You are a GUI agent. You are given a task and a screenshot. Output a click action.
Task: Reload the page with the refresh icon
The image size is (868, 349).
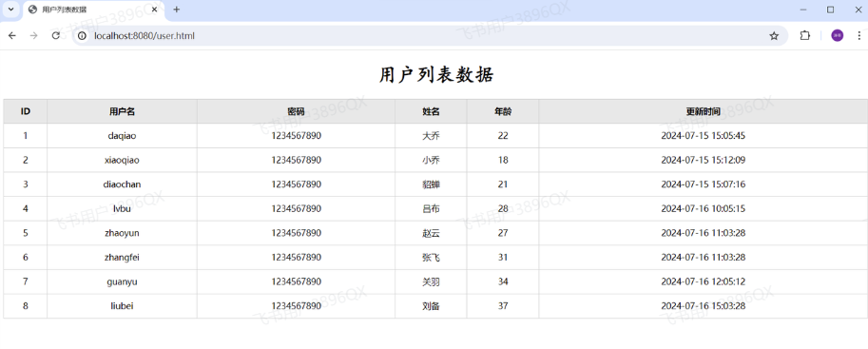click(55, 36)
